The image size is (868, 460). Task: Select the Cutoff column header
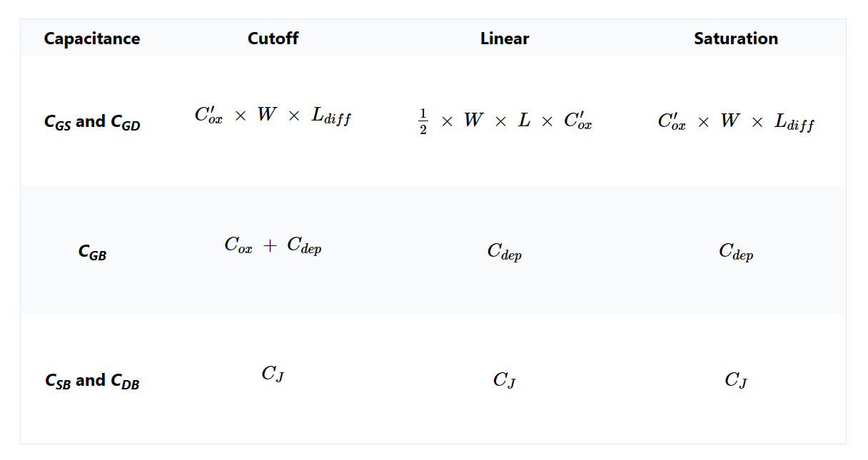point(273,39)
